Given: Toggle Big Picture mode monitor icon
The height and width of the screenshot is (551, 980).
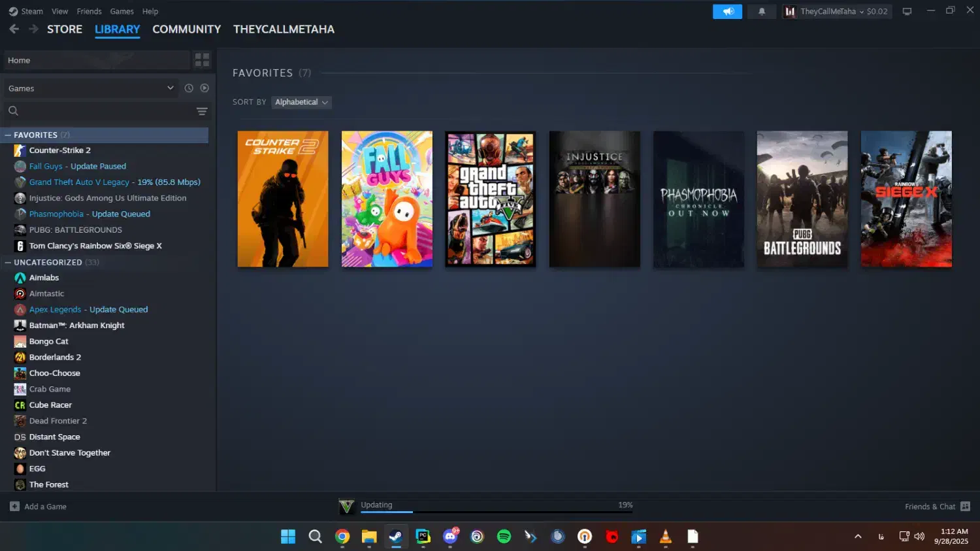Looking at the screenshot, I should (x=907, y=12).
